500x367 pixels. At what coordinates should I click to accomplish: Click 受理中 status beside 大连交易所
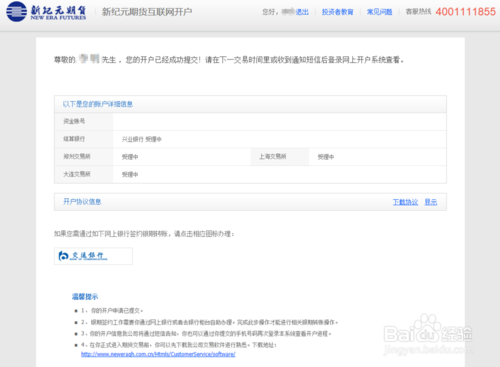pyautogui.click(x=130, y=175)
